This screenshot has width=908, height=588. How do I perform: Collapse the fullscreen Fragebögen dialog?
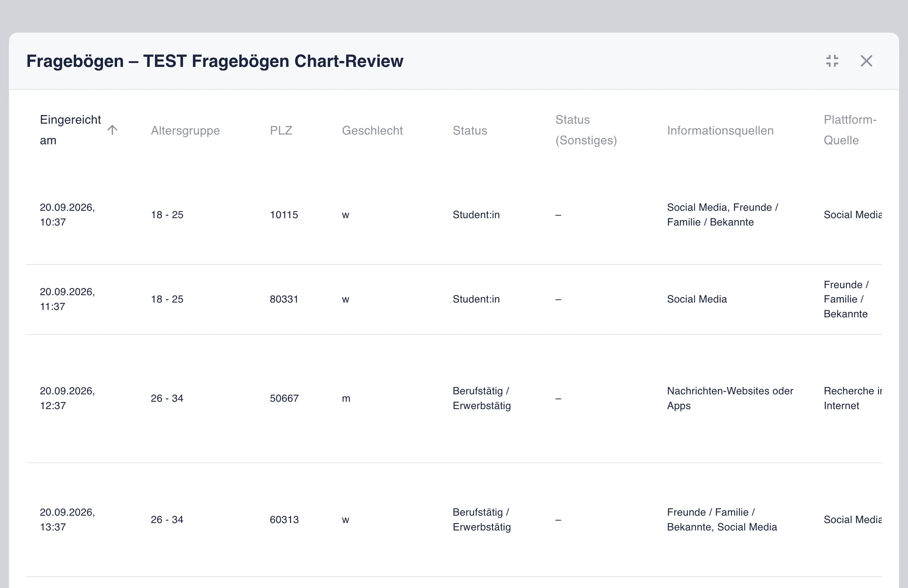point(832,61)
